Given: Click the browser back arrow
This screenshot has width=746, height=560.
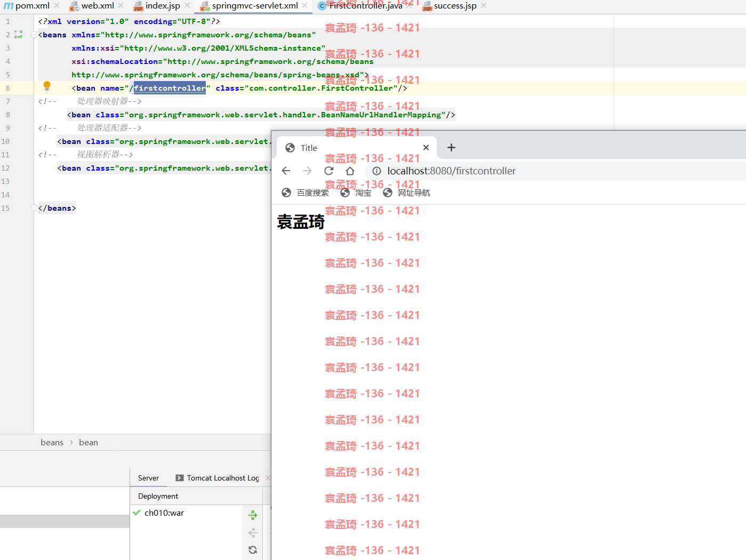Looking at the screenshot, I should coord(286,171).
